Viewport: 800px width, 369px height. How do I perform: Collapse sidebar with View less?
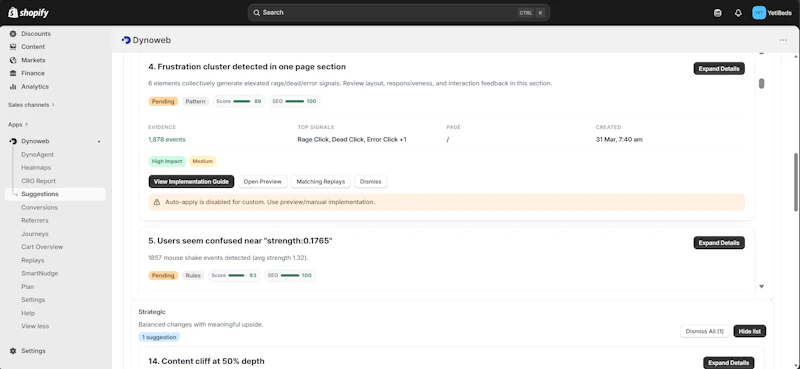pos(35,326)
